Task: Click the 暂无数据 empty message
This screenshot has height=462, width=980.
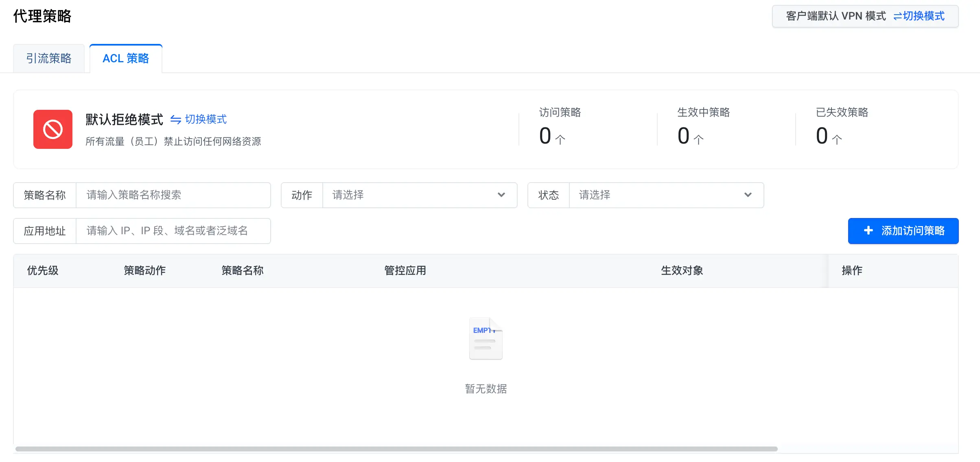Action: click(x=486, y=389)
